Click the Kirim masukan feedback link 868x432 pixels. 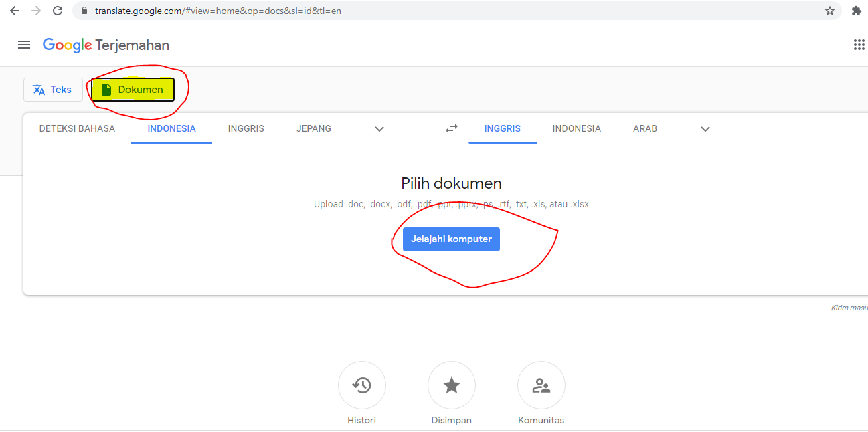[x=849, y=308]
